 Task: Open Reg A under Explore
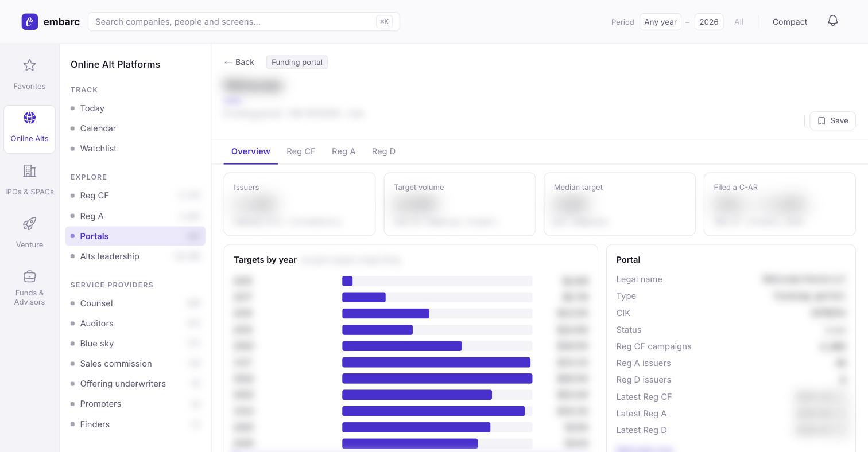click(135, 216)
